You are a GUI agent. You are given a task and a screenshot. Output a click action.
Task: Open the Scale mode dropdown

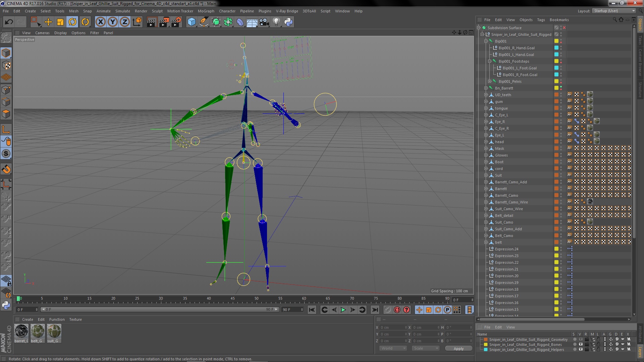pos(425,348)
